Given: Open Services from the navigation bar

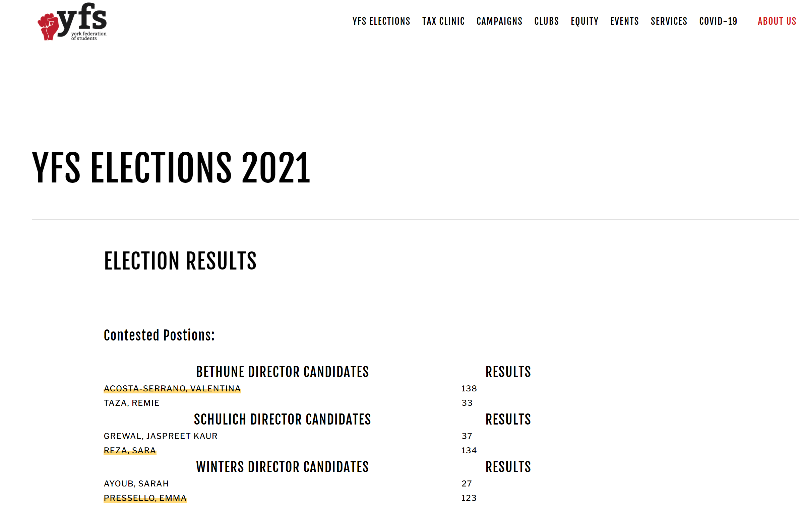Looking at the screenshot, I should pos(669,21).
